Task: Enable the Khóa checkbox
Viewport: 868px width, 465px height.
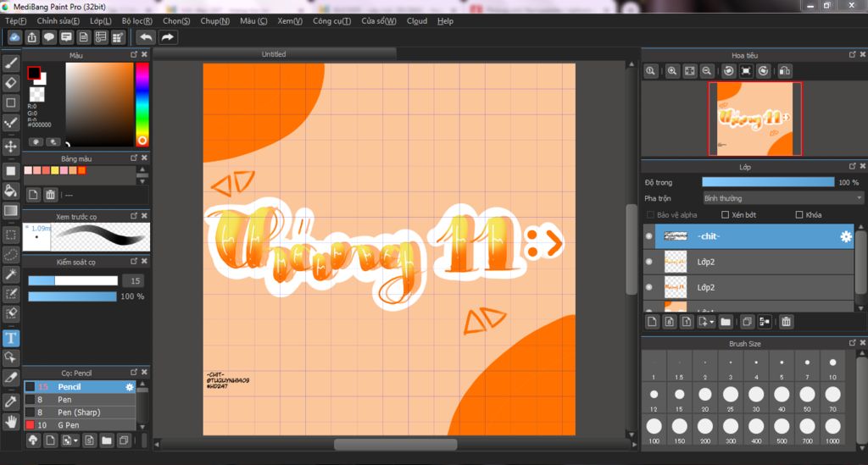Action: click(799, 214)
